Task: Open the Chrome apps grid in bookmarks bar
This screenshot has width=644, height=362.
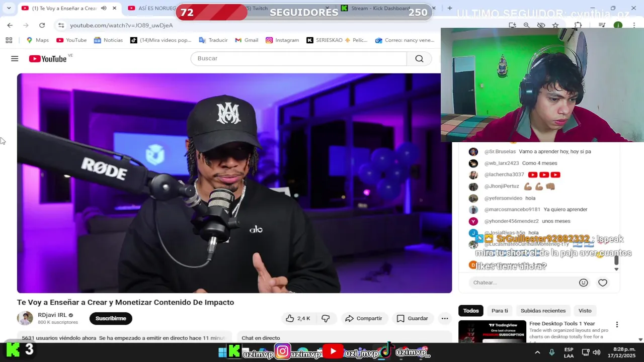Action: pos(9,40)
